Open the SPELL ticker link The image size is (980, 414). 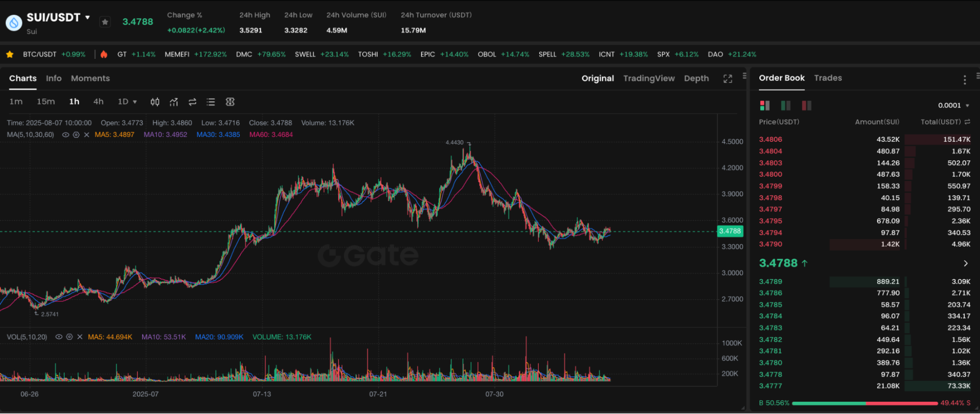564,54
